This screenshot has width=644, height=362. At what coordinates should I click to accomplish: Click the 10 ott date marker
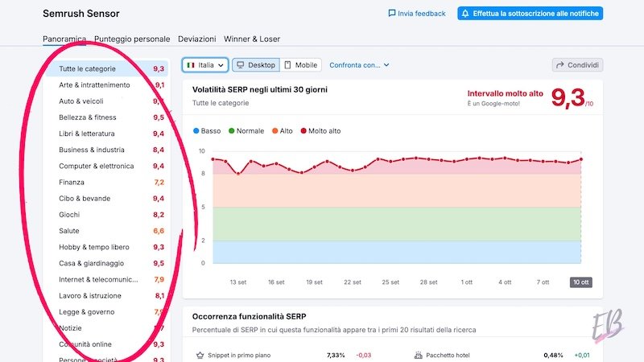point(580,282)
